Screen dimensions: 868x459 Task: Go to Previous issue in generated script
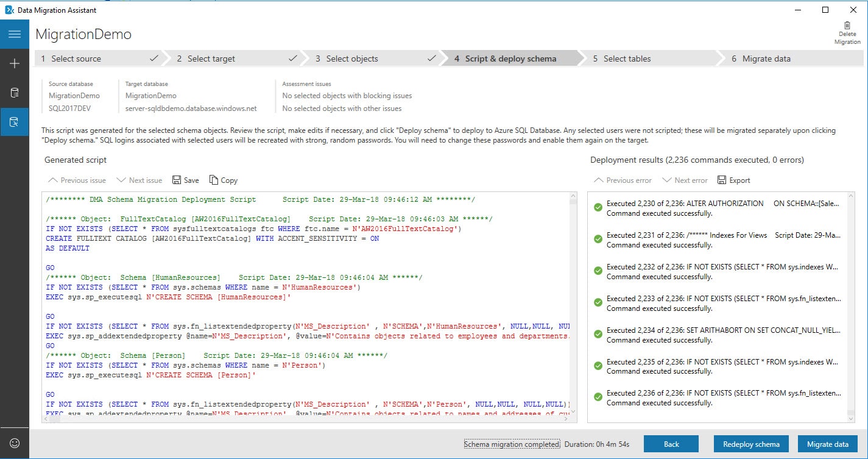pyautogui.click(x=77, y=180)
